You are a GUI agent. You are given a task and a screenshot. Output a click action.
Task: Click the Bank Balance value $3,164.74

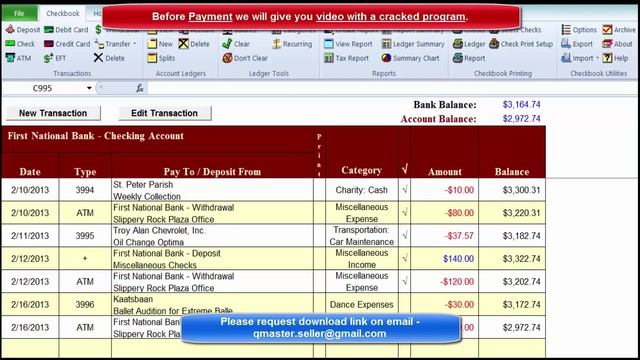521,104
